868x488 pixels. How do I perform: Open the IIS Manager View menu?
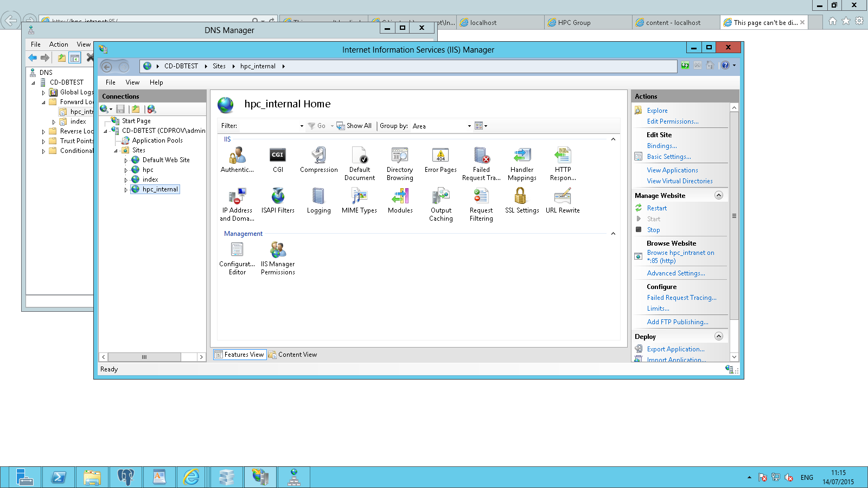(132, 82)
